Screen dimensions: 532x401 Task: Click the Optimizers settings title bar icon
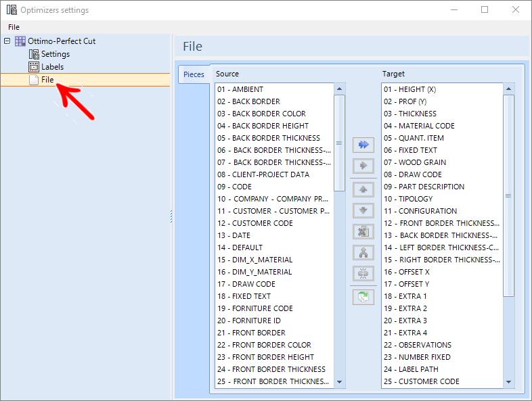point(12,10)
